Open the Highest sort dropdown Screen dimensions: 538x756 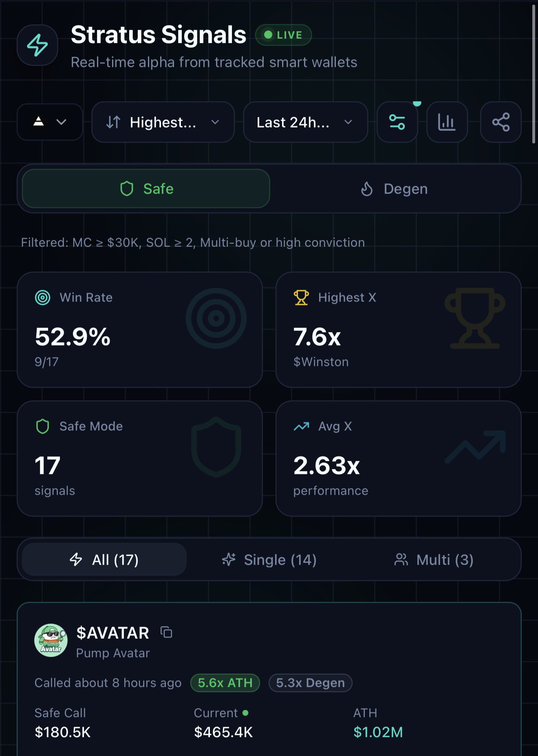tap(163, 122)
